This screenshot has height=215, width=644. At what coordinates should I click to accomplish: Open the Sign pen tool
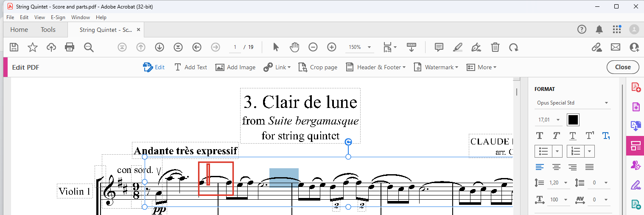(476, 47)
